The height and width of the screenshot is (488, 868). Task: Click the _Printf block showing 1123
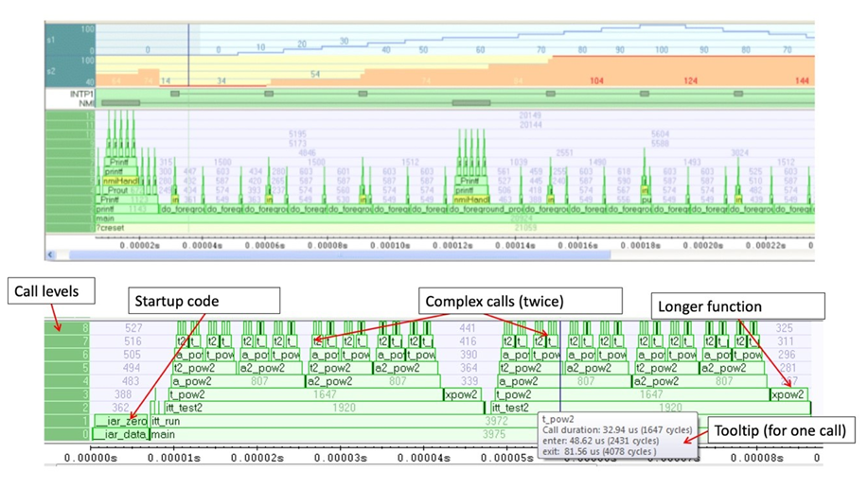(125, 200)
